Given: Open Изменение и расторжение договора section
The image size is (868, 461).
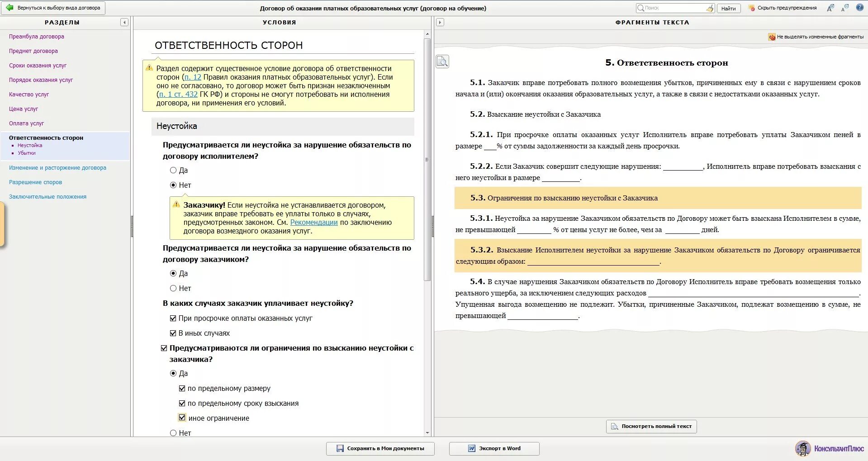Looking at the screenshot, I should [57, 168].
